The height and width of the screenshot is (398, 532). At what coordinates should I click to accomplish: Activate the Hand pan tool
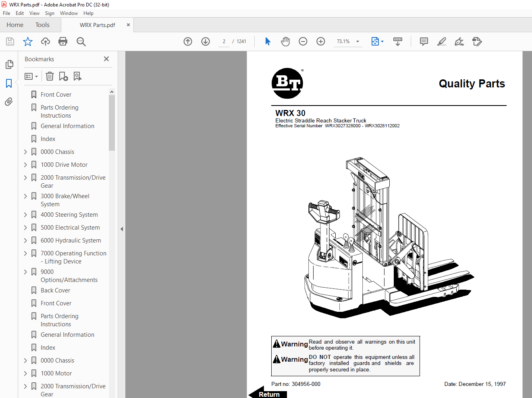pyautogui.click(x=285, y=41)
